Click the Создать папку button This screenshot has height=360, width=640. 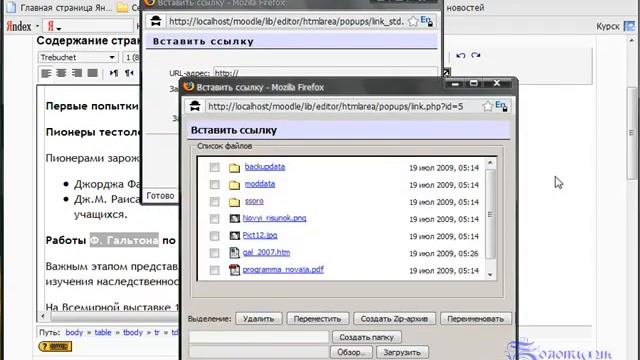point(367,337)
